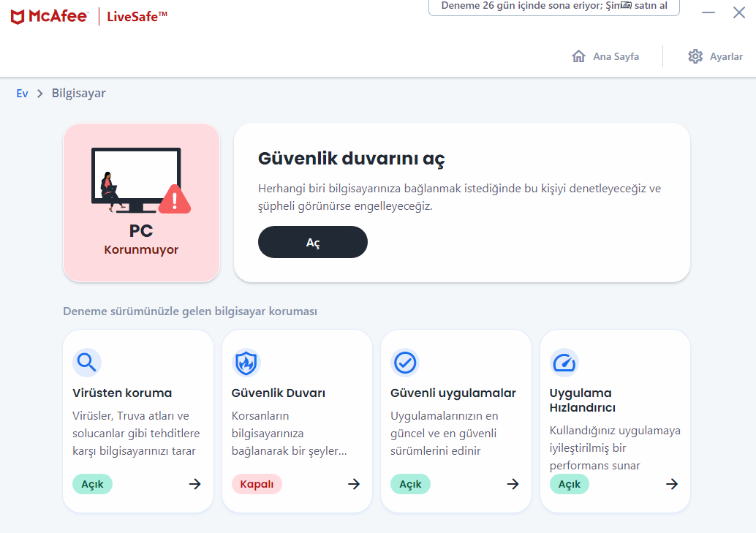Open Güvenlik Duvarı with its arrow
This screenshot has width=756, height=533.
point(354,484)
